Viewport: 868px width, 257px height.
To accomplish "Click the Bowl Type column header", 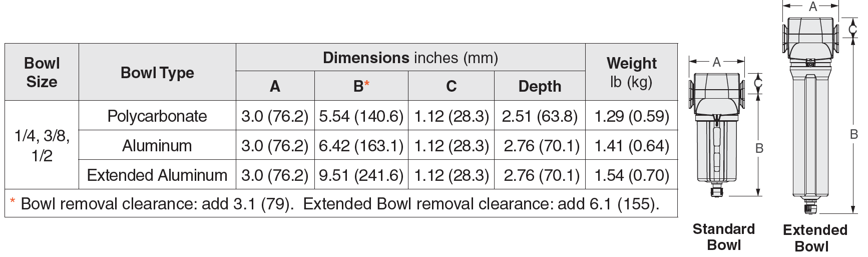I will pyautogui.click(x=157, y=73).
